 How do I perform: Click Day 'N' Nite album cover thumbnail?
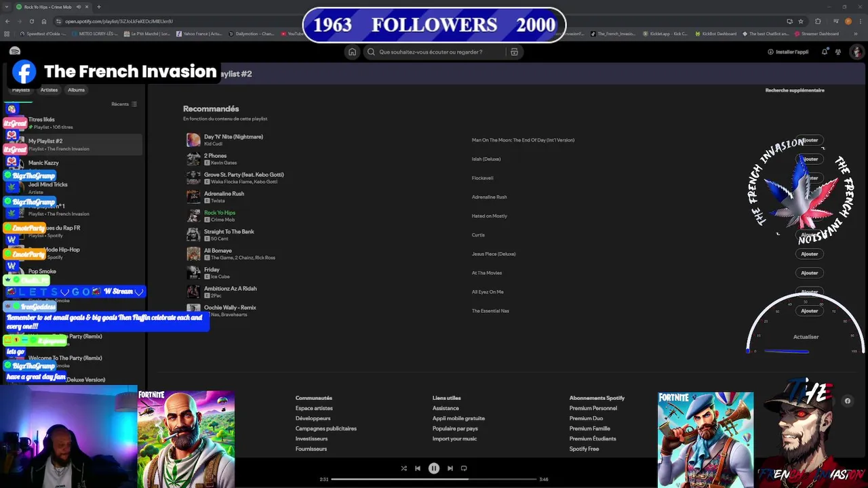[x=193, y=140]
